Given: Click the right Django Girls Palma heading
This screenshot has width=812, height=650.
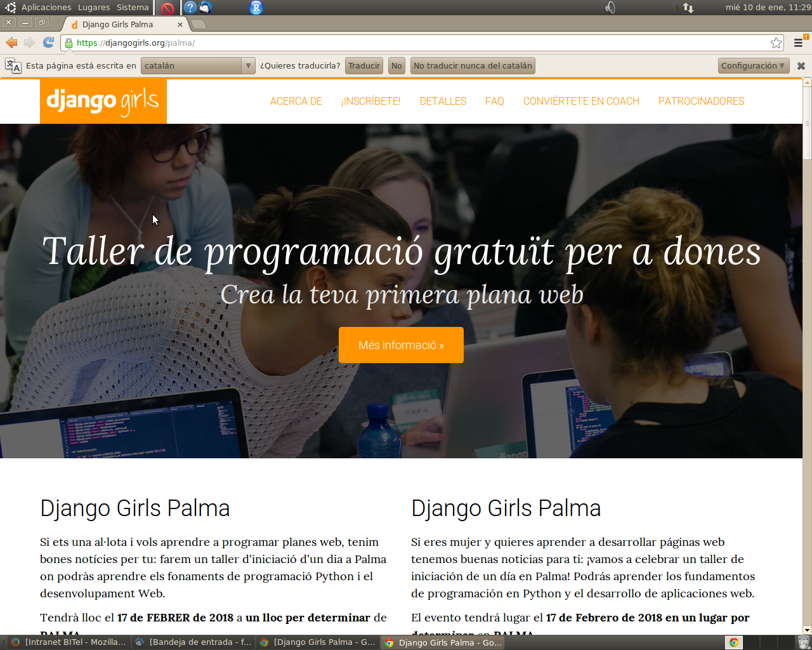Looking at the screenshot, I should [506, 508].
